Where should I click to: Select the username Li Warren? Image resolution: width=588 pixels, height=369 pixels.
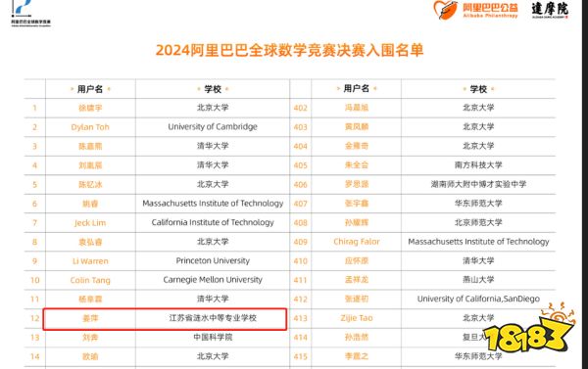click(x=90, y=261)
